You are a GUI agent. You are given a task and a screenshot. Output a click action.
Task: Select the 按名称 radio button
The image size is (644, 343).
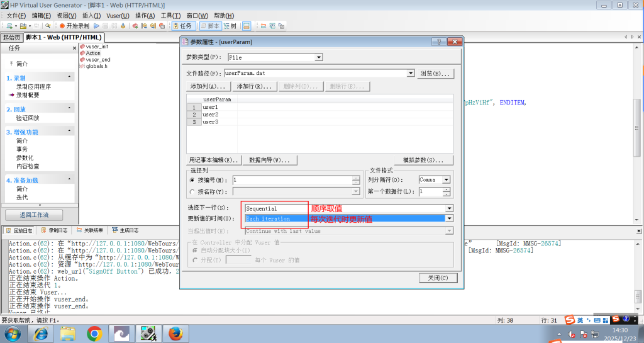pos(192,191)
